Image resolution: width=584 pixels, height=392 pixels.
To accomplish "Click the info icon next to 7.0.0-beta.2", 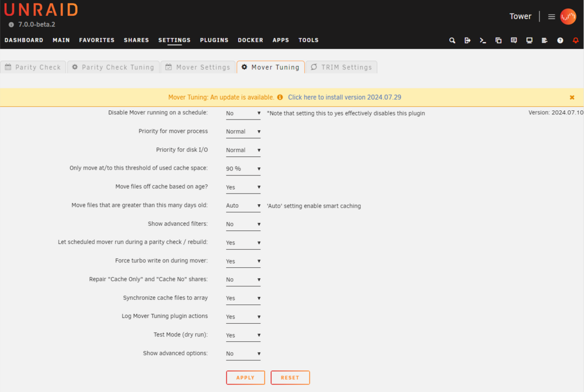I will (x=11, y=24).
